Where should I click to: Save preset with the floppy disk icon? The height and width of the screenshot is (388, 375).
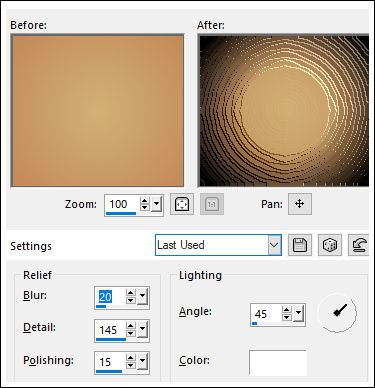(300, 245)
